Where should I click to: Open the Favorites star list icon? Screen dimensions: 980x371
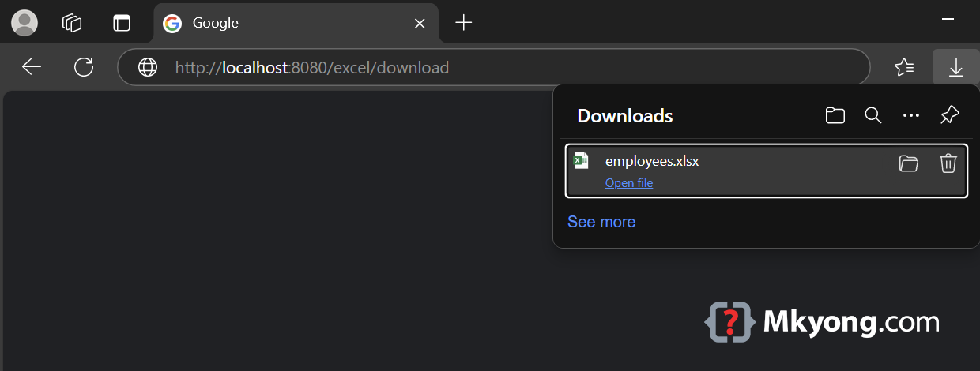click(x=904, y=68)
